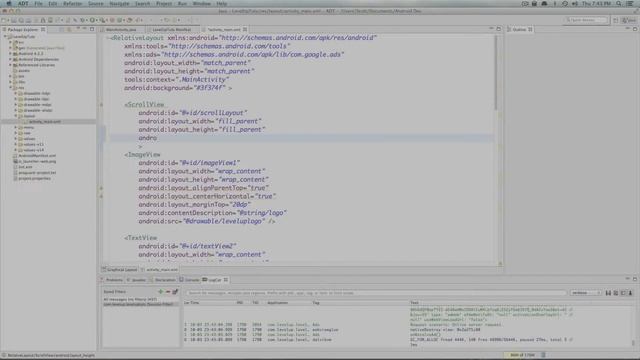The image size is (640, 360).
Task: Maximize the LogCat panel
Action: coord(635,279)
